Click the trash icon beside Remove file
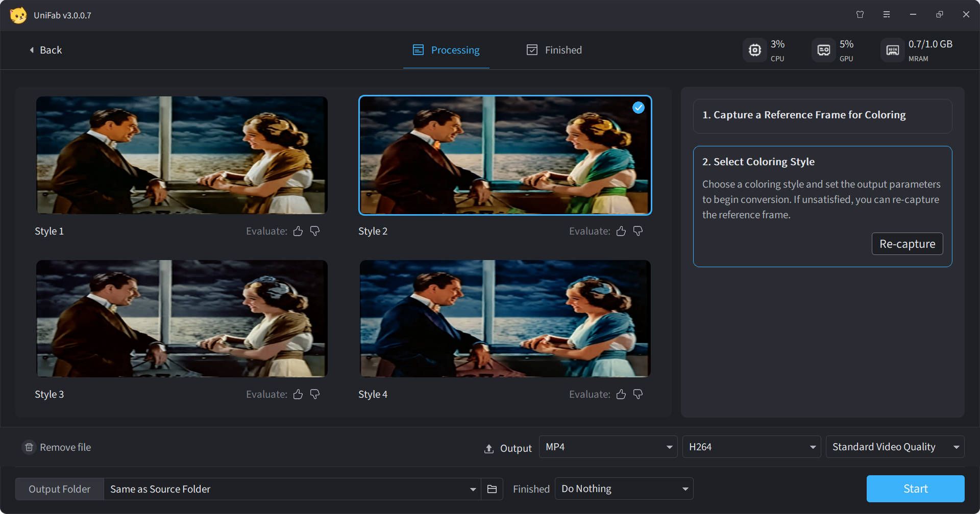 tap(29, 447)
